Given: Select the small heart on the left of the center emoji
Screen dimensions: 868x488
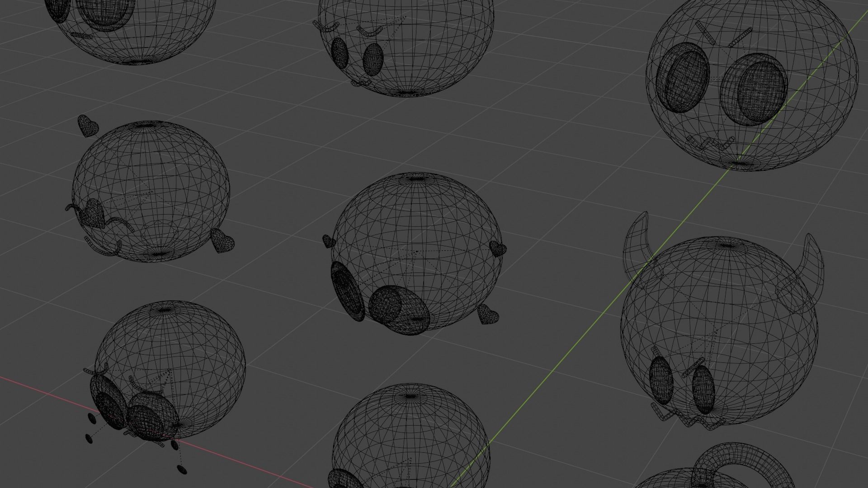Looking at the screenshot, I should (x=329, y=241).
